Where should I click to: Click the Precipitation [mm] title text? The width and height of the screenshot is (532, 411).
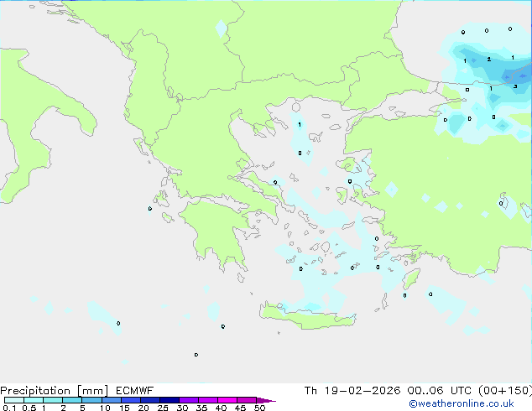click(55, 391)
